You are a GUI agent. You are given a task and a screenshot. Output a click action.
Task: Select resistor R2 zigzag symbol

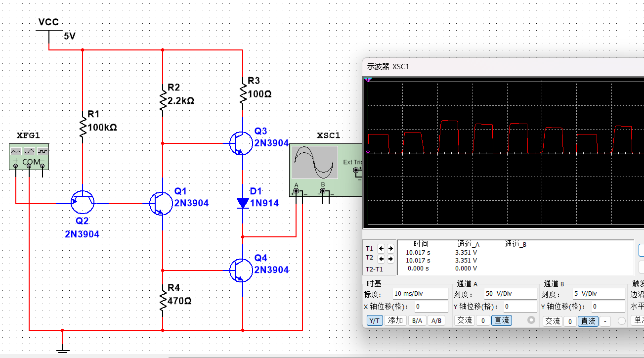163,99
